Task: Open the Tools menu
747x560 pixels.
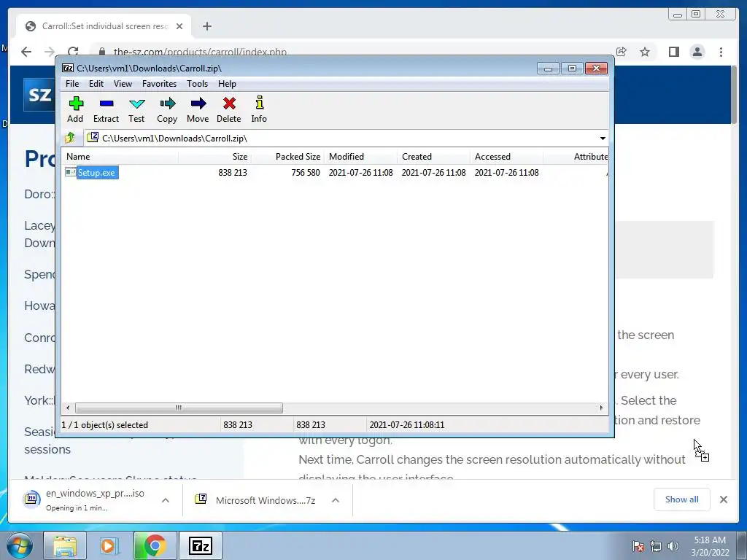Action: tap(197, 84)
